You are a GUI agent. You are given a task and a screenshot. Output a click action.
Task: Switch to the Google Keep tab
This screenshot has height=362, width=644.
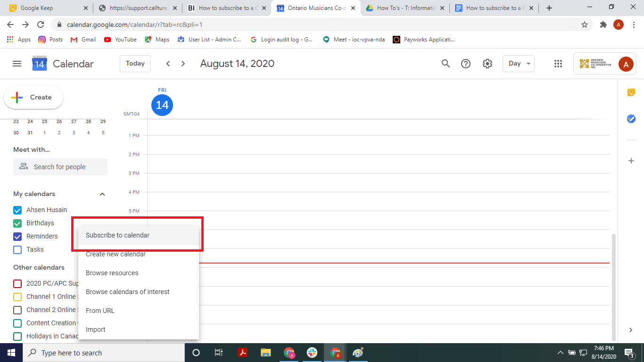click(x=47, y=8)
